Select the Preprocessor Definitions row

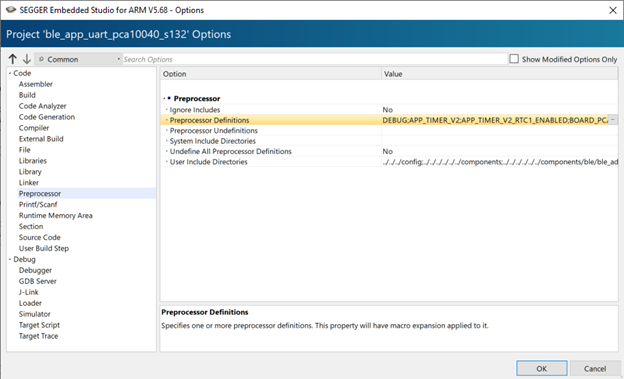point(389,120)
